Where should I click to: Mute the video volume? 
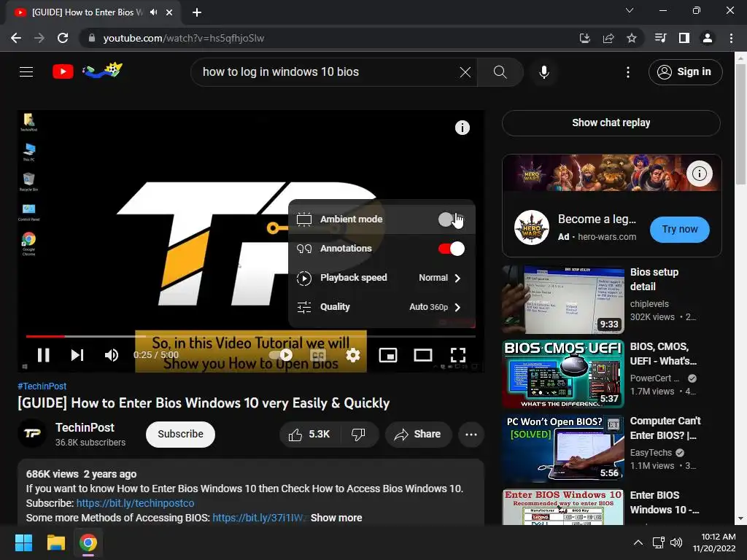(112, 355)
